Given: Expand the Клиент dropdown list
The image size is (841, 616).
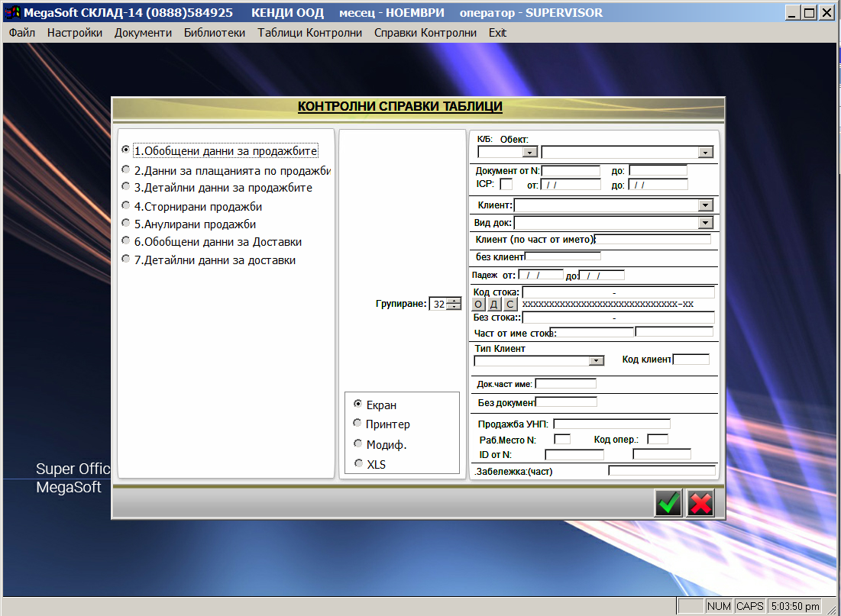Looking at the screenshot, I should (704, 205).
